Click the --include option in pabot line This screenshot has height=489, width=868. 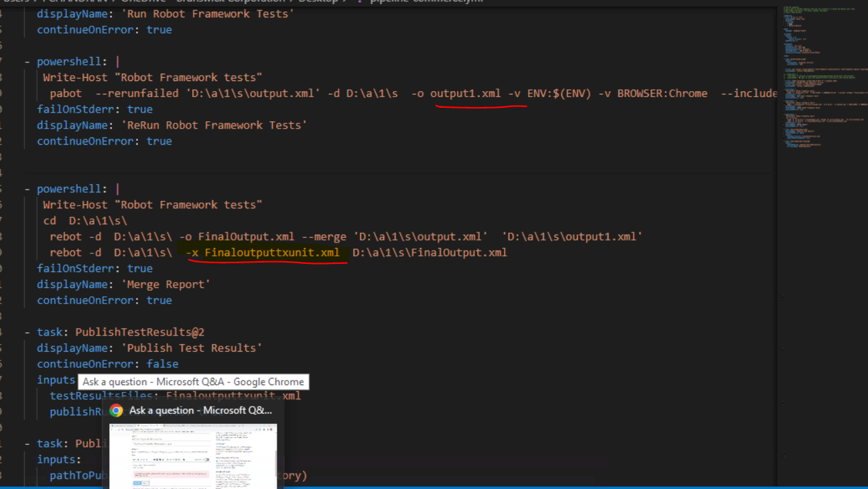click(749, 93)
